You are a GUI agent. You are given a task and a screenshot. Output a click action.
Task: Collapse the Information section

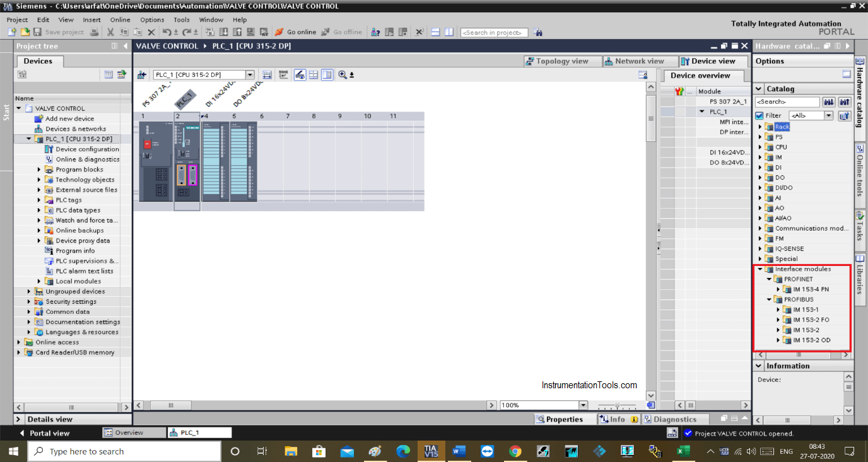(x=759, y=366)
